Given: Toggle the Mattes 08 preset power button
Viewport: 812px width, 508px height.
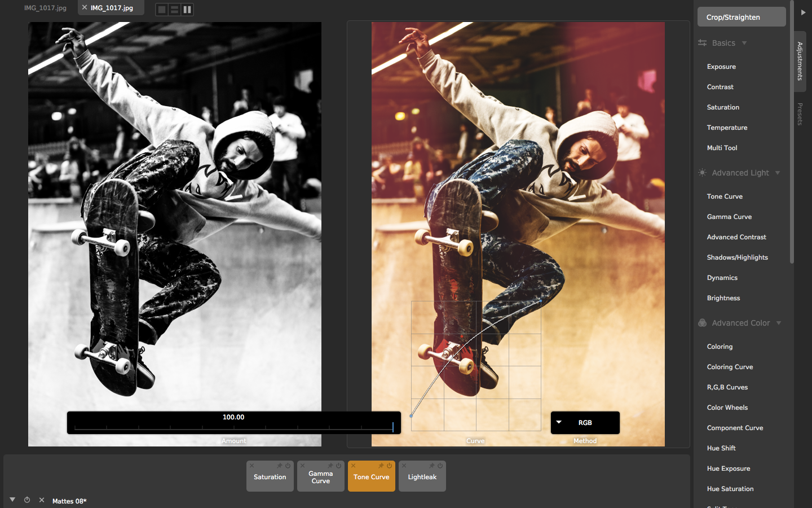Looking at the screenshot, I should pos(27,501).
